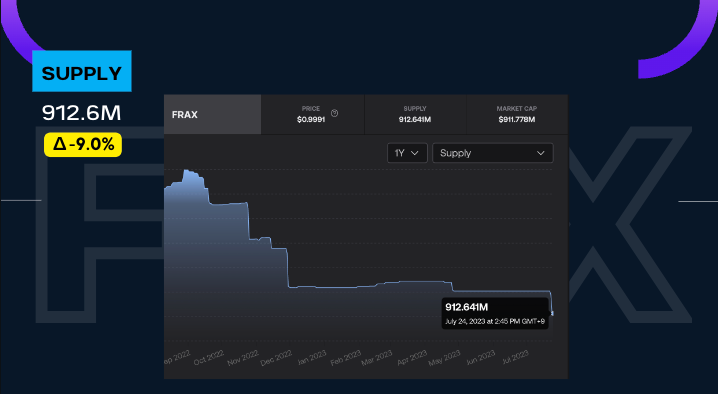The image size is (718, 394).
Task: Click the SUPPLY 912.641M header cell
Action: click(x=415, y=115)
